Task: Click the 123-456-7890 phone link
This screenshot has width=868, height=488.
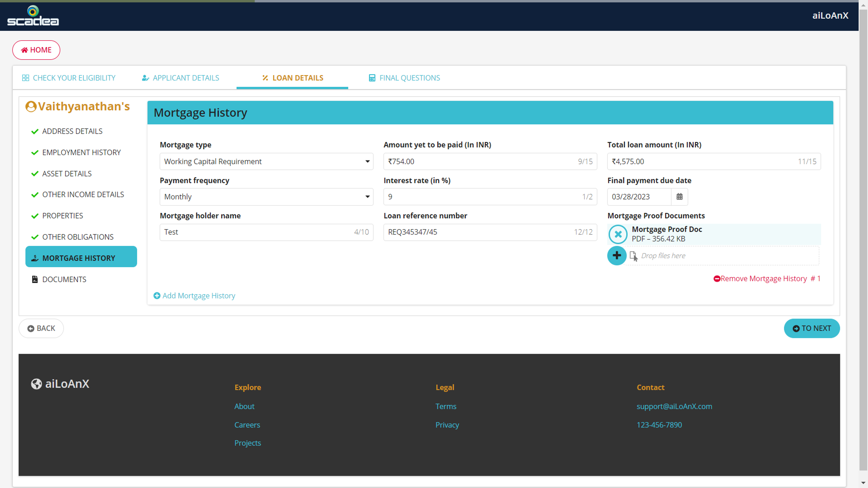Action: 659,425
